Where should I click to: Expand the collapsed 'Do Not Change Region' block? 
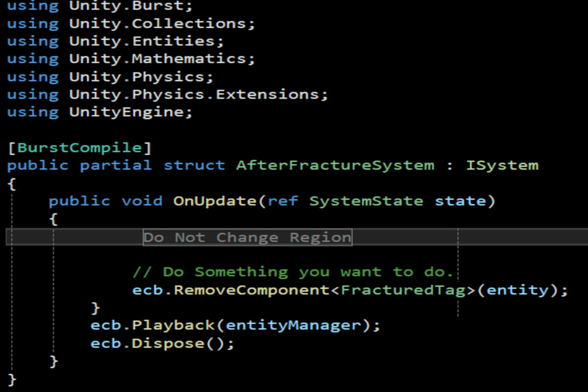tap(247, 238)
